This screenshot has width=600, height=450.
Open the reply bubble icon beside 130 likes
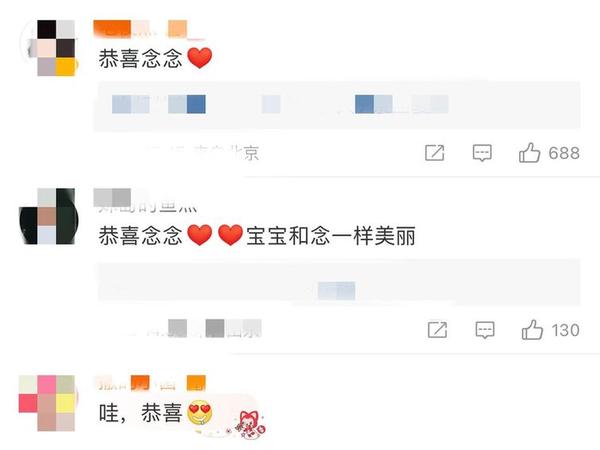tap(485, 330)
